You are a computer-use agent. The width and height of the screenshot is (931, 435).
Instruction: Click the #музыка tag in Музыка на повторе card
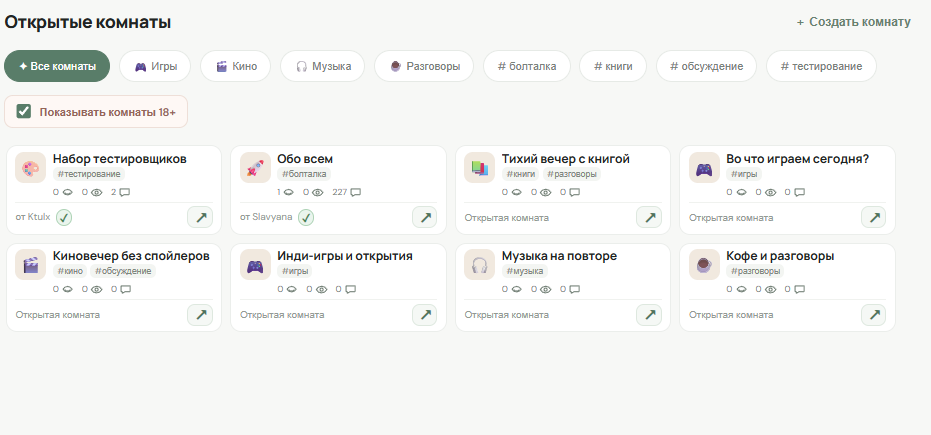coord(525,271)
